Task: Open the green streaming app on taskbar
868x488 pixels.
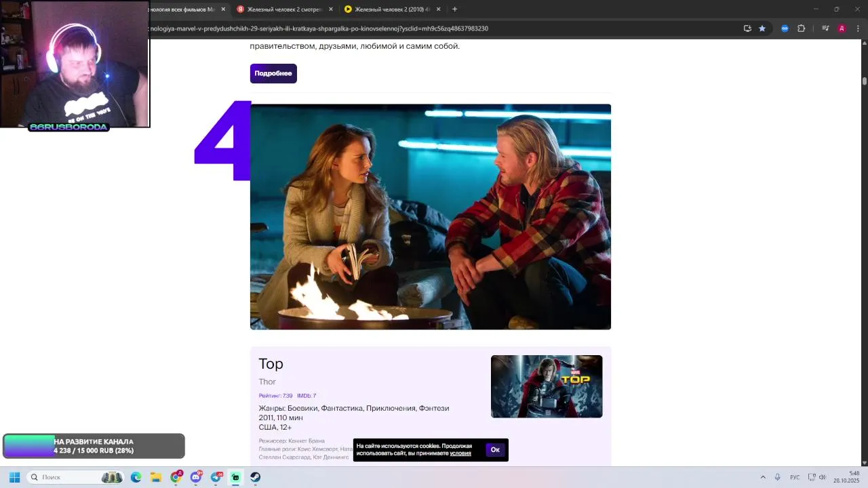Action: (235, 477)
